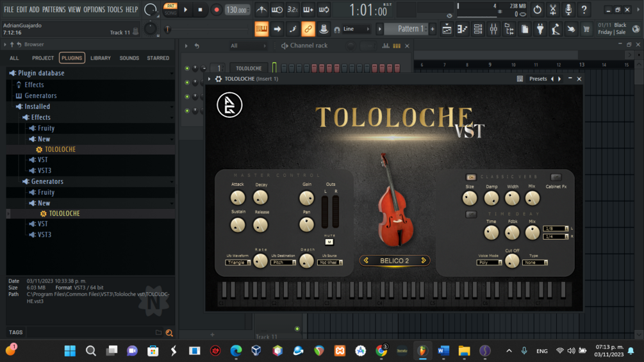Open the plugin picker plug icon
Screen dimensions: 644x362
click(x=540, y=29)
